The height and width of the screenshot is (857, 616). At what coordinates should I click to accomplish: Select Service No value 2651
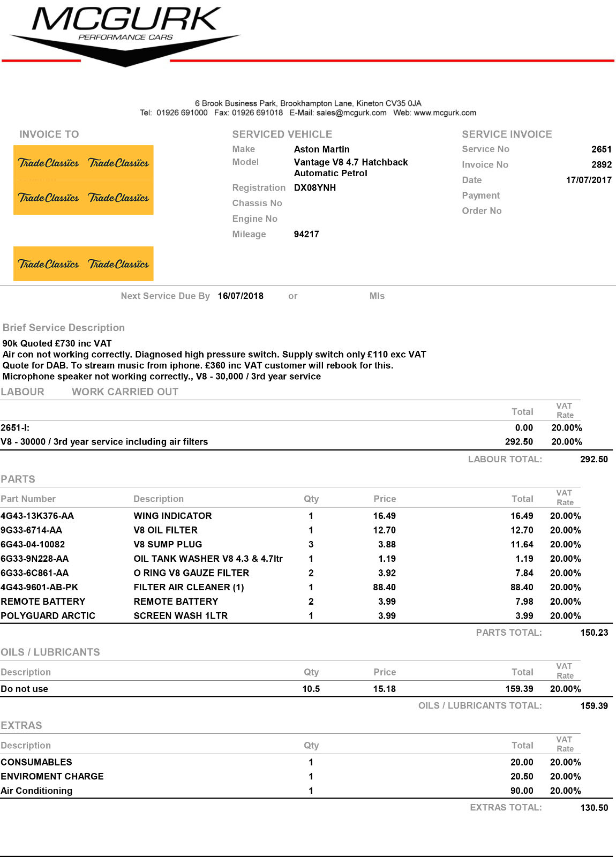click(602, 149)
